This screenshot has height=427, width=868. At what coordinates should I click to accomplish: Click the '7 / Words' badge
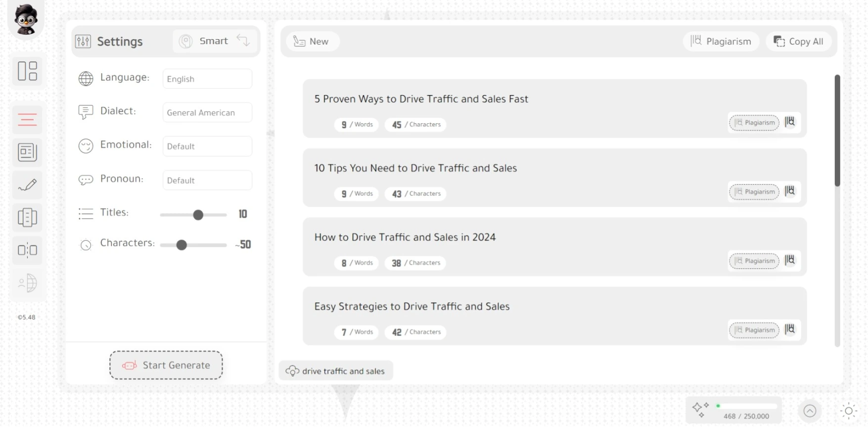pyautogui.click(x=357, y=332)
